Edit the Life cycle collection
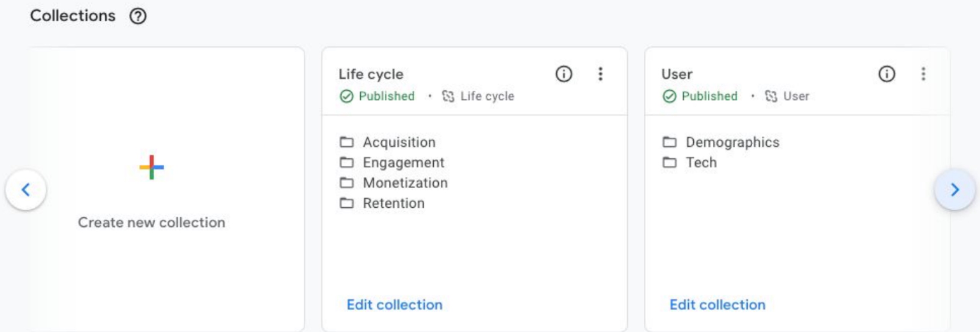This screenshot has height=332, width=980. (x=394, y=305)
